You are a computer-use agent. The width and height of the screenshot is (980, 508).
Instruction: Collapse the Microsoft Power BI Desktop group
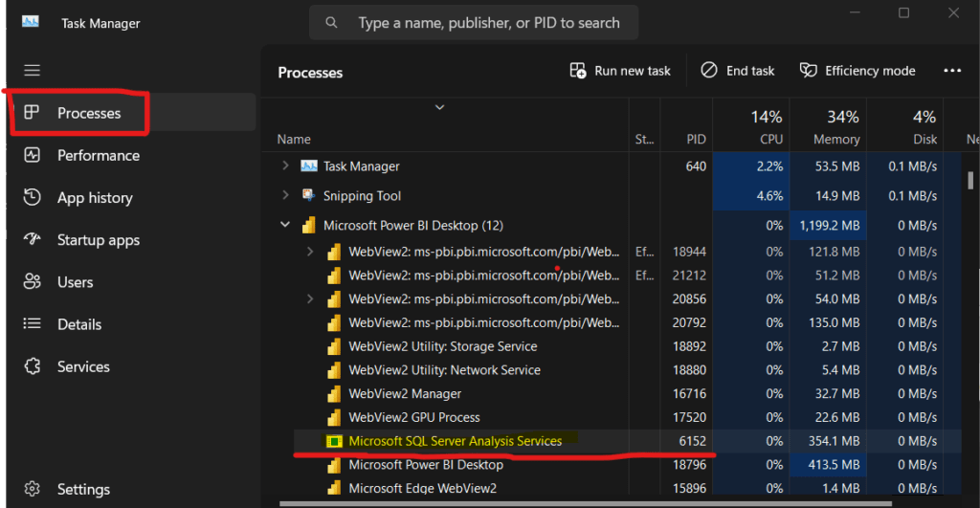(285, 224)
